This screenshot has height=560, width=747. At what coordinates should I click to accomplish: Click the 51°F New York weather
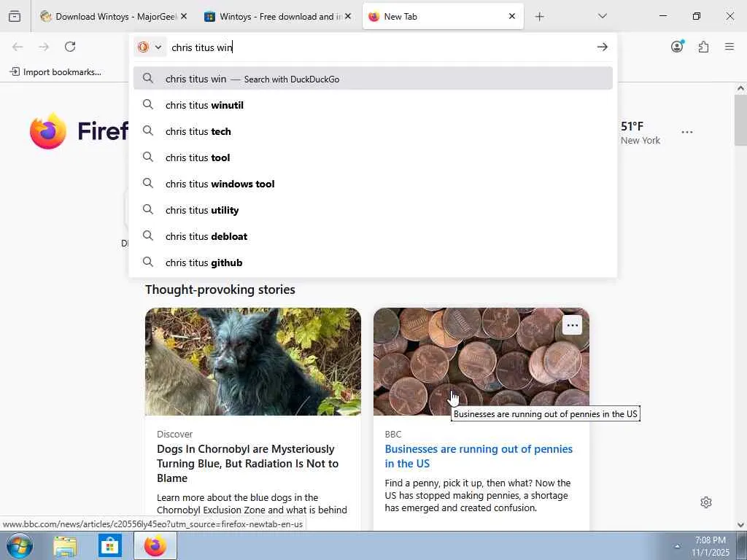click(x=640, y=133)
